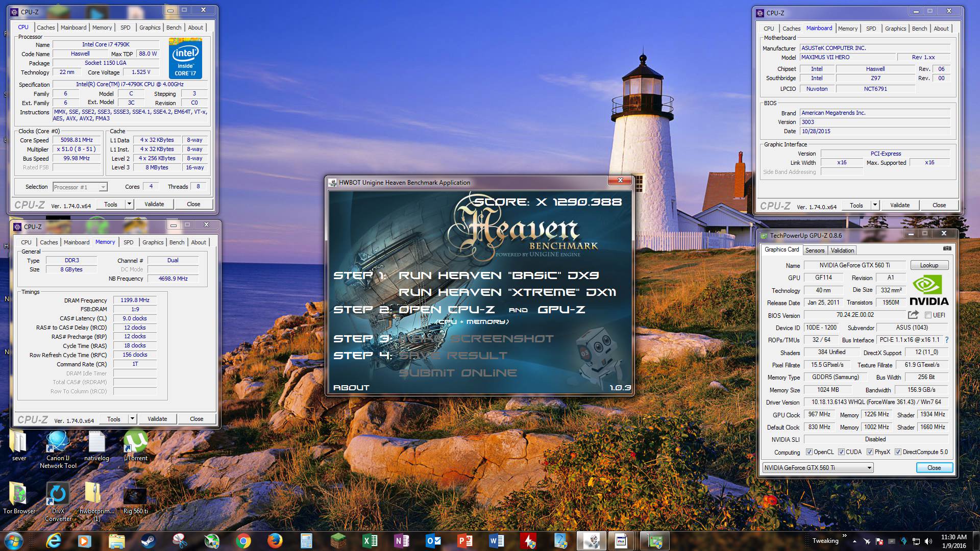The image size is (980, 551).
Task: Toggle the CUDA checkbox
Action: pyautogui.click(x=841, y=452)
